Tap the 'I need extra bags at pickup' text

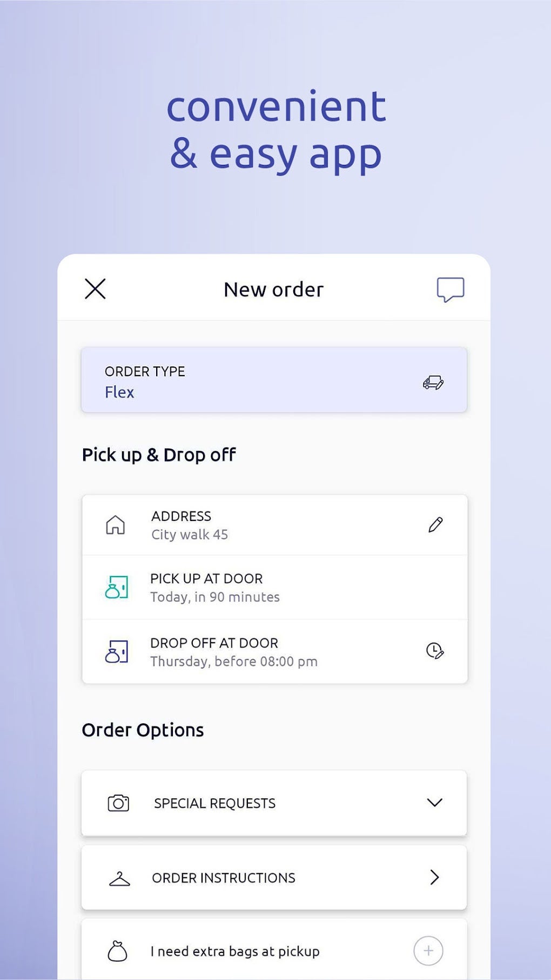(x=235, y=951)
